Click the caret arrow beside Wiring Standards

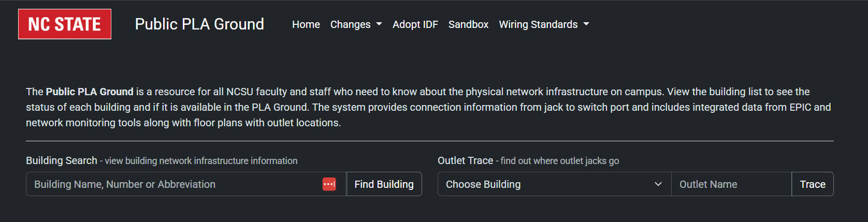[x=586, y=24]
